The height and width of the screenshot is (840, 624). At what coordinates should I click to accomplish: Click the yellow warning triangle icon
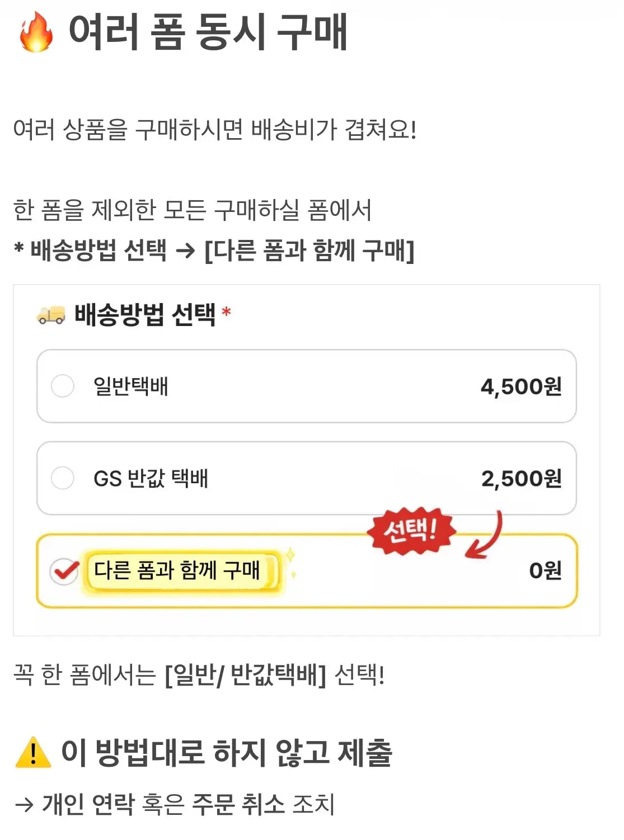point(33,752)
